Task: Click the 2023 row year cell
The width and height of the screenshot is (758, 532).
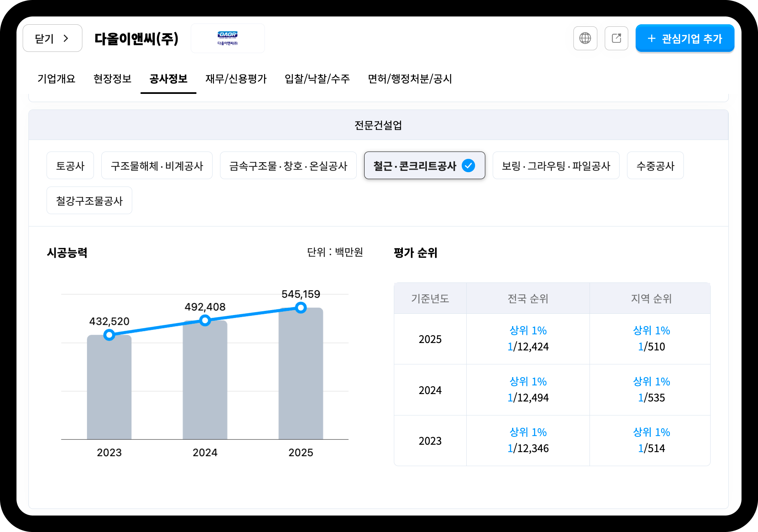Action: (430, 441)
